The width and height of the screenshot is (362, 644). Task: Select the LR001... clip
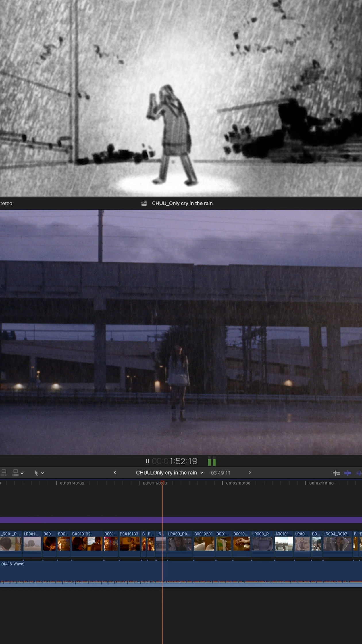pyautogui.click(x=32, y=544)
